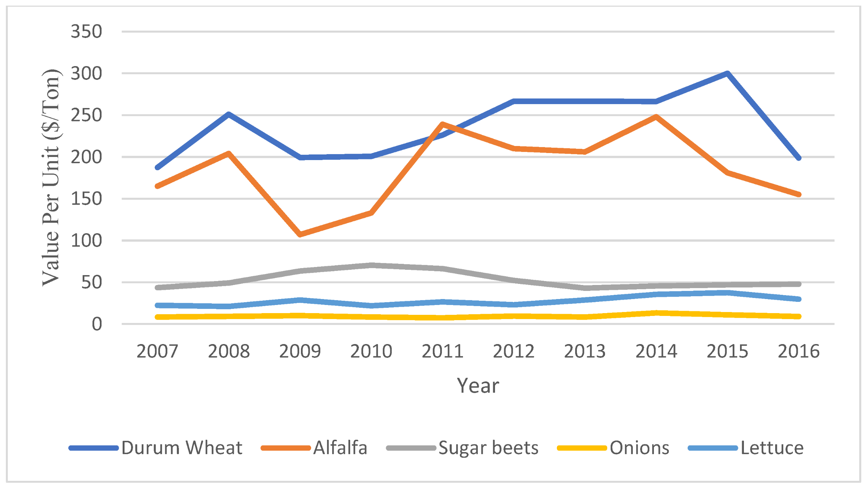Click the Value Per Unit ($/Ton) axis title
The width and height of the screenshot is (868, 489).
pyautogui.click(x=51, y=178)
